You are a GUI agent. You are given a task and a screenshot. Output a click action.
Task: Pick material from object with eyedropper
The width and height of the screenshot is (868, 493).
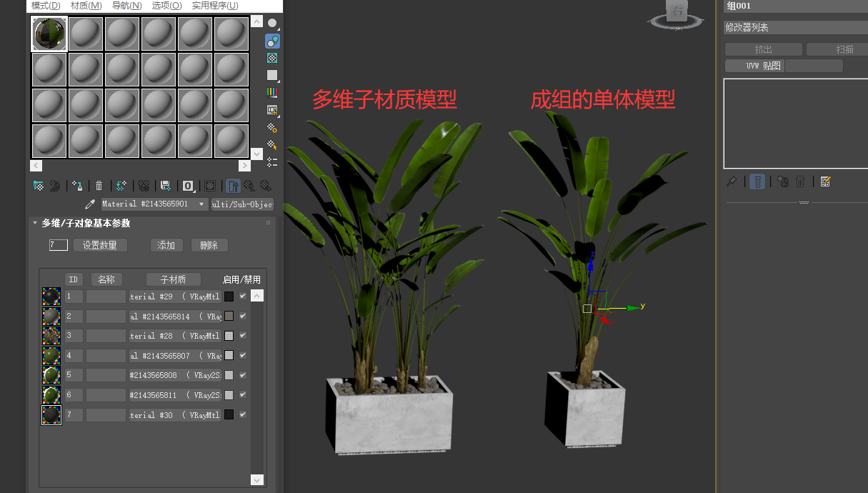(x=91, y=204)
